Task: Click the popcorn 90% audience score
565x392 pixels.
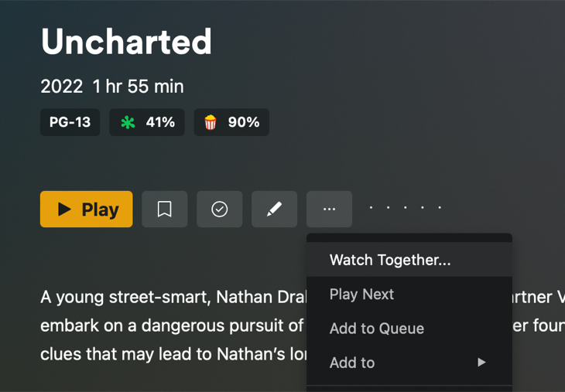Action: [231, 122]
